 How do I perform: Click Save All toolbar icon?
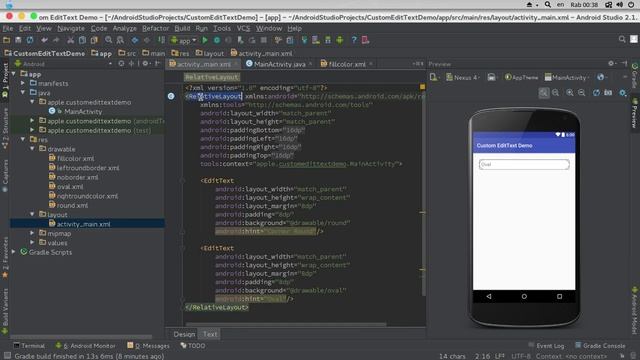point(18,40)
